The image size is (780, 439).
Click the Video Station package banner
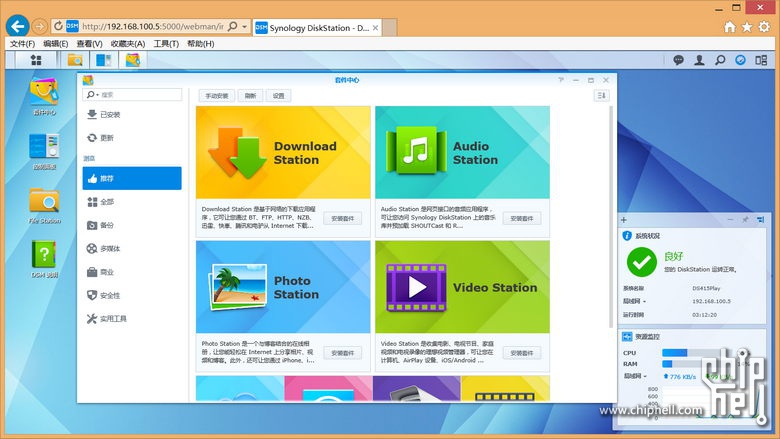click(x=462, y=287)
